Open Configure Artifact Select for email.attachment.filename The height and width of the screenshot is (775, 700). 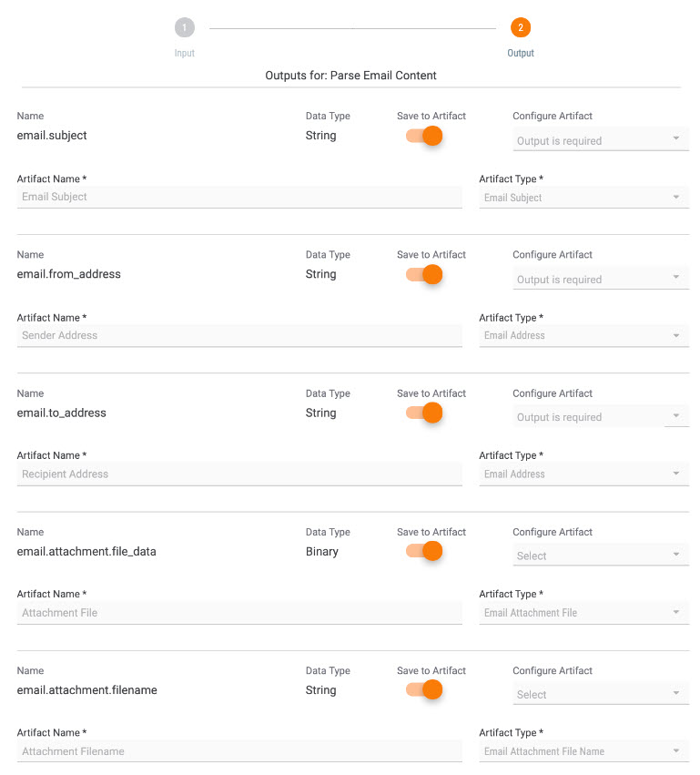click(x=600, y=693)
